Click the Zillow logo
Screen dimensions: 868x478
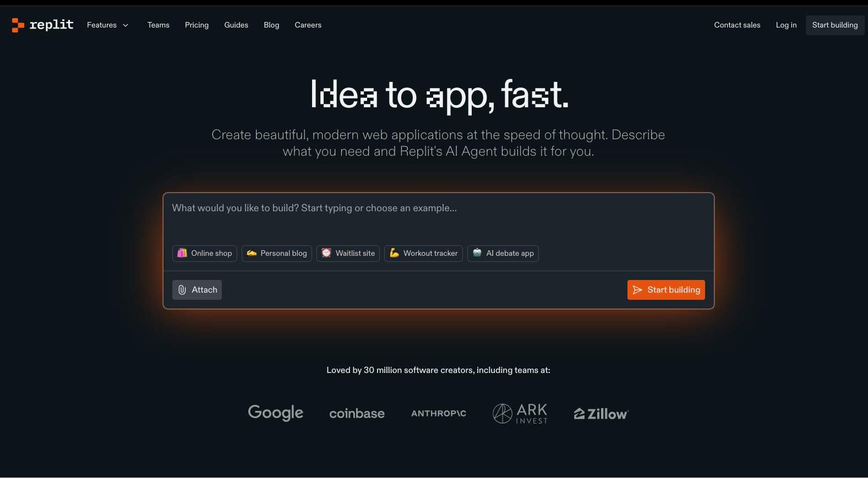pos(601,414)
